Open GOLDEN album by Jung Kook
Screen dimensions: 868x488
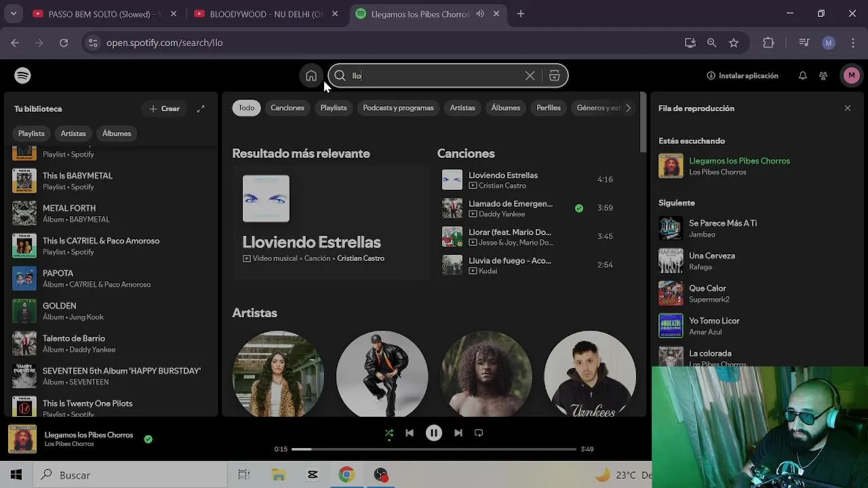click(x=111, y=311)
